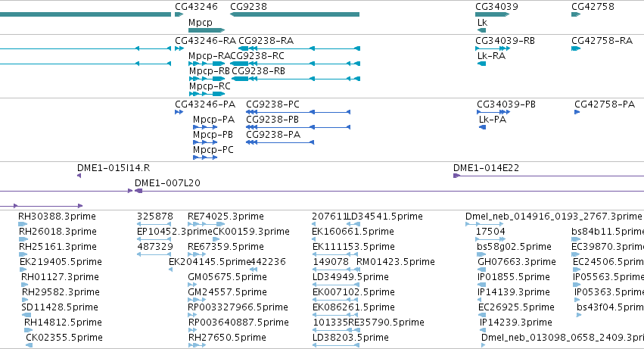The image size is (644, 349).
Task: Click protein Mpcp-PC label
Action: click(x=213, y=150)
